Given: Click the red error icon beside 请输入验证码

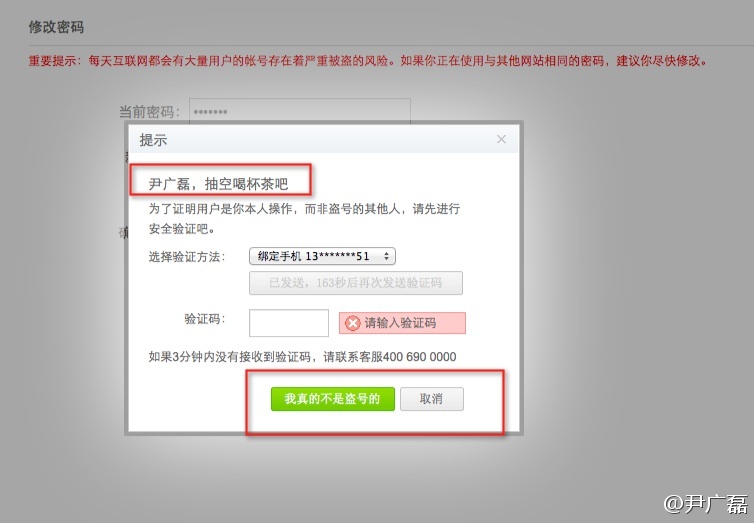Looking at the screenshot, I should [352, 323].
